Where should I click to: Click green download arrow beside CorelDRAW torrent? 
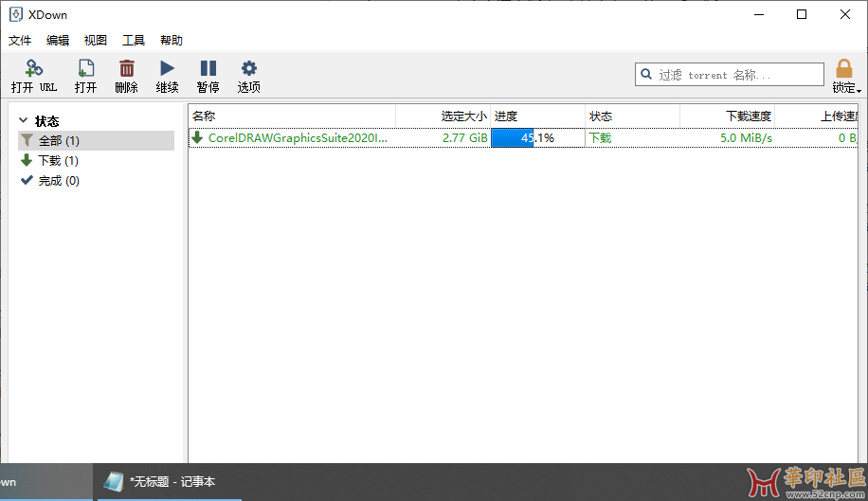point(197,137)
